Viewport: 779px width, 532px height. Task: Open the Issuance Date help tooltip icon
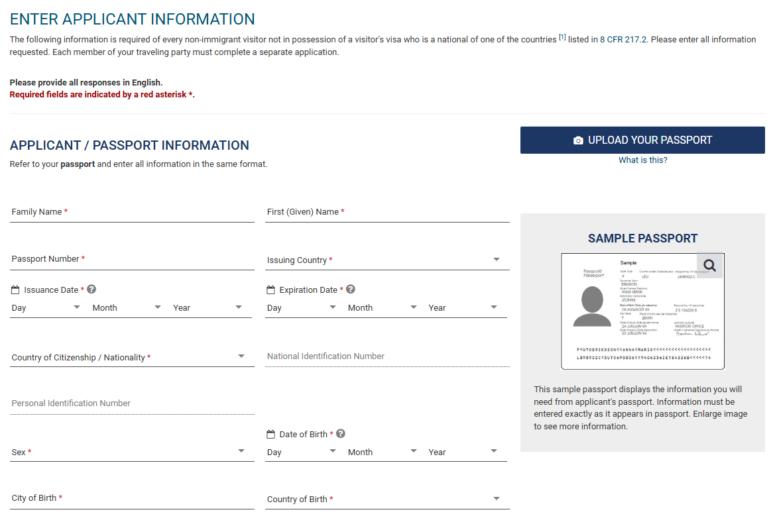coord(91,289)
